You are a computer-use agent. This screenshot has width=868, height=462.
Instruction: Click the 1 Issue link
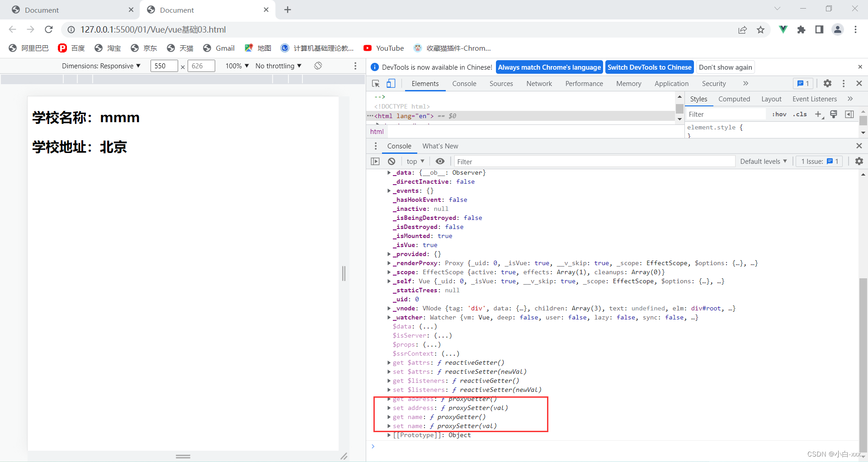coord(819,162)
